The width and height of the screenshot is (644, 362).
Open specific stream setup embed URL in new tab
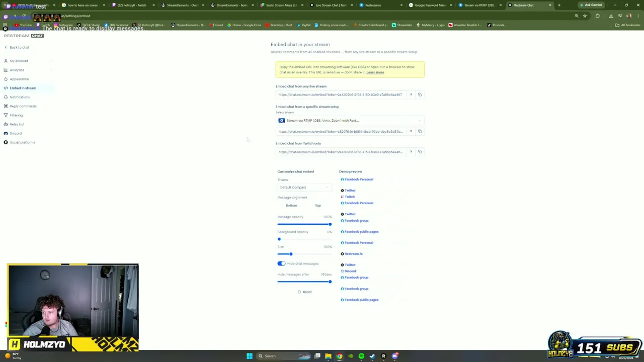click(411, 131)
